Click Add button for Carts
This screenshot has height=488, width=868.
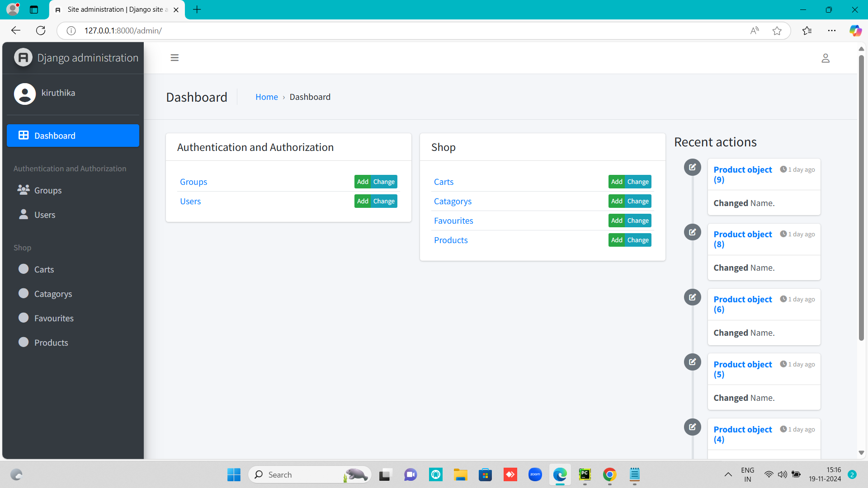click(617, 182)
